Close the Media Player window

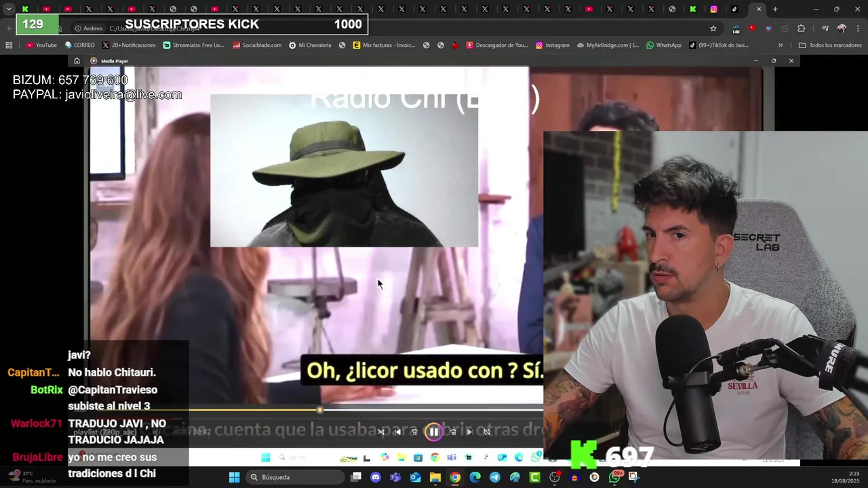791,61
